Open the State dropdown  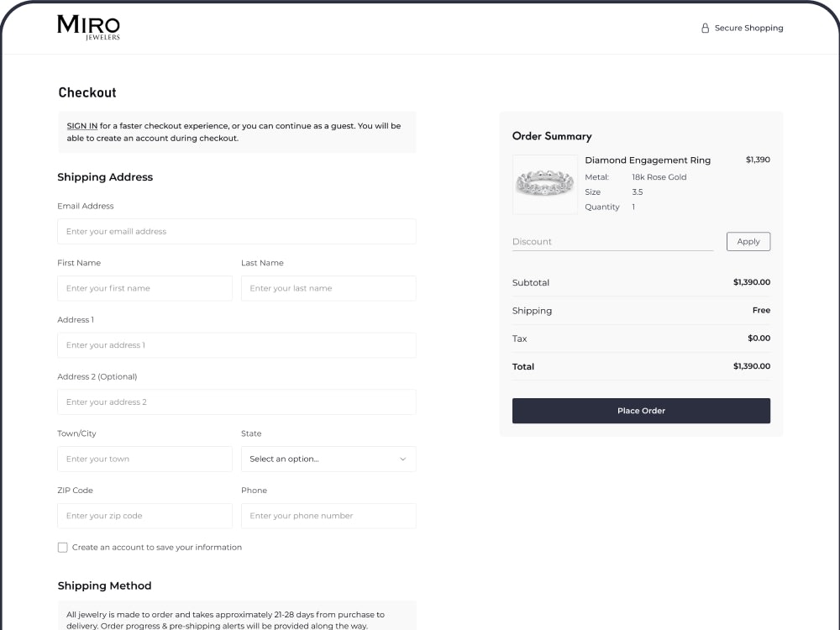[x=328, y=459]
